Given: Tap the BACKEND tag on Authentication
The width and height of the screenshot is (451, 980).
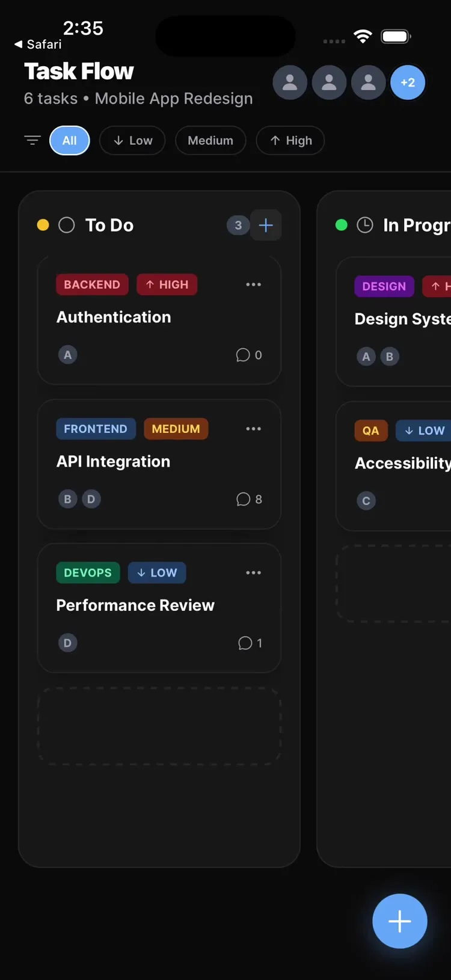Looking at the screenshot, I should [92, 284].
